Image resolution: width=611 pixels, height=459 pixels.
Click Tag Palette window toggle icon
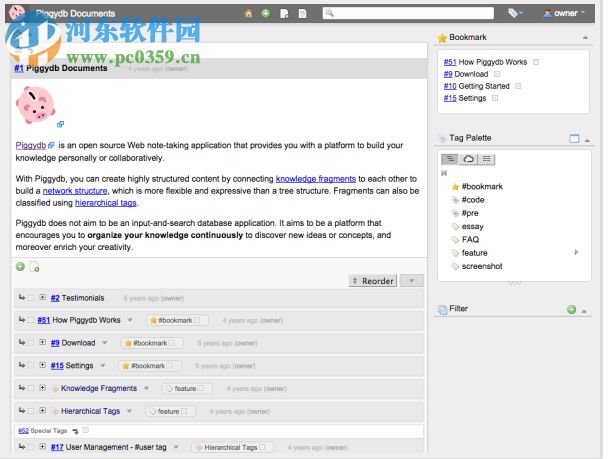click(574, 138)
